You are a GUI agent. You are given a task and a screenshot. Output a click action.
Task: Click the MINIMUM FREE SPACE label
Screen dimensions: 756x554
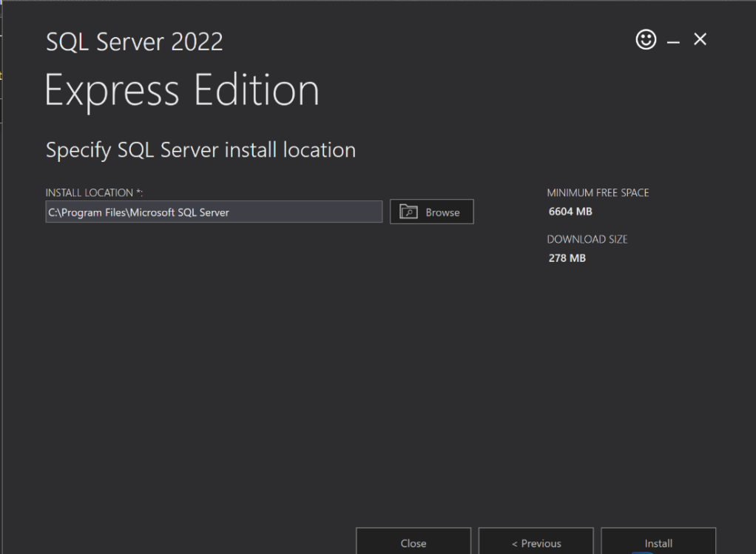pyautogui.click(x=598, y=193)
